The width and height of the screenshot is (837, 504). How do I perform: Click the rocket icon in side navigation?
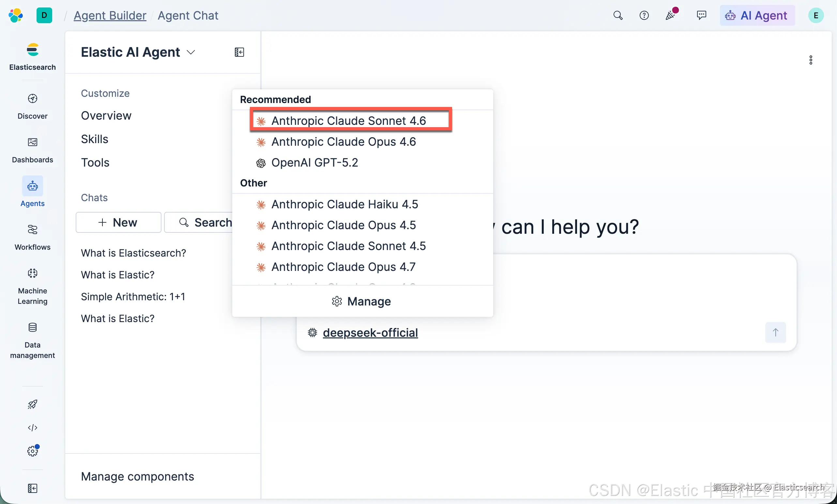[33, 404]
